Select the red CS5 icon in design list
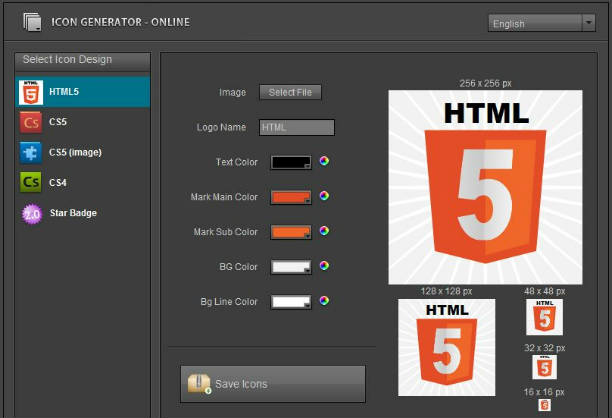Viewport: 612px width, 418px height. coord(31,122)
